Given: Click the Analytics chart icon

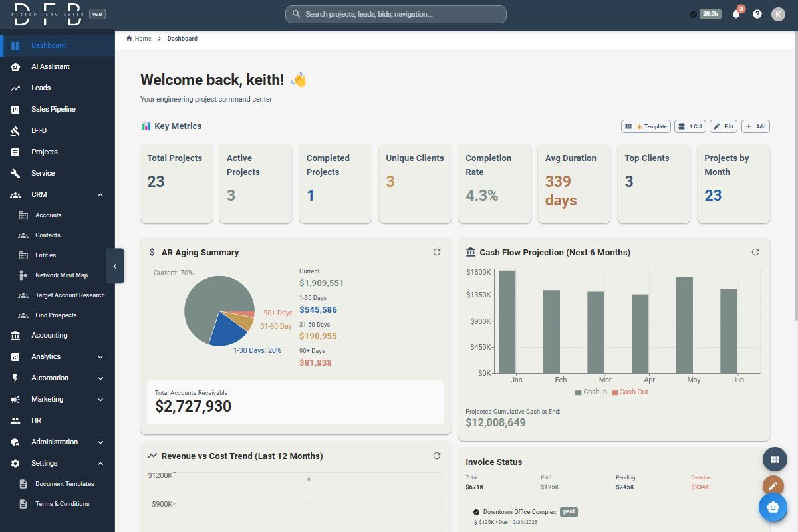Looking at the screenshot, I should pos(15,356).
